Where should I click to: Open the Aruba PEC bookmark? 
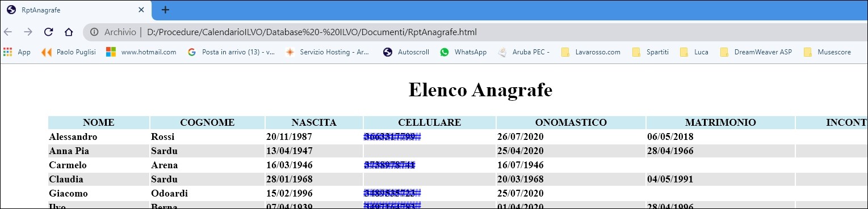(x=523, y=52)
